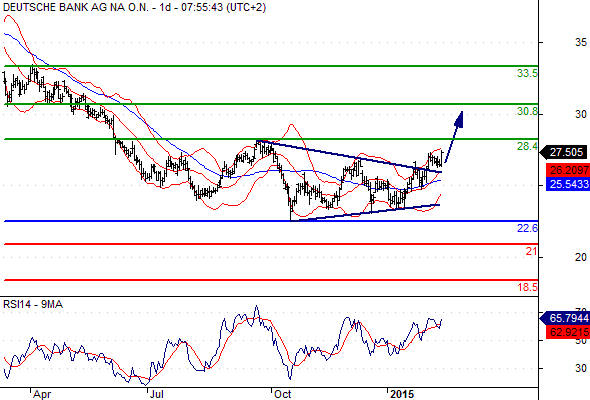Image resolution: width=590 pixels, height=400 pixels.
Task: Click the RSI14 - 9MA indicator label
Action: [x=33, y=304]
